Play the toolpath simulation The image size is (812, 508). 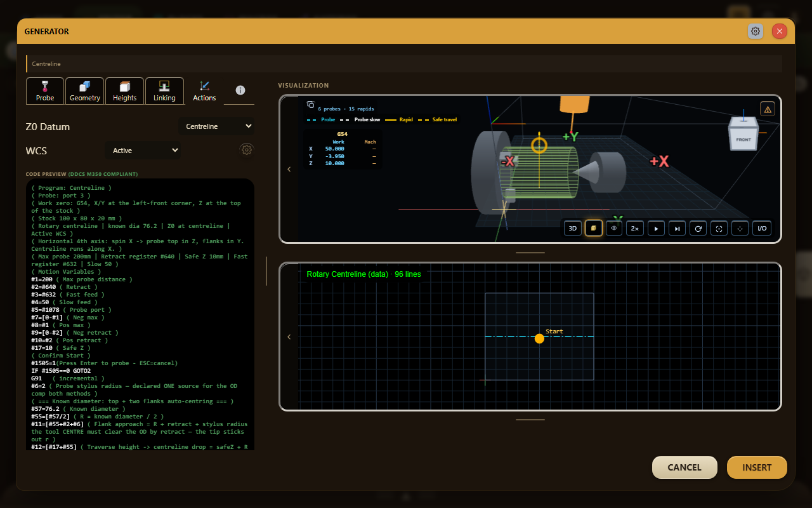click(x=656, y=228)
